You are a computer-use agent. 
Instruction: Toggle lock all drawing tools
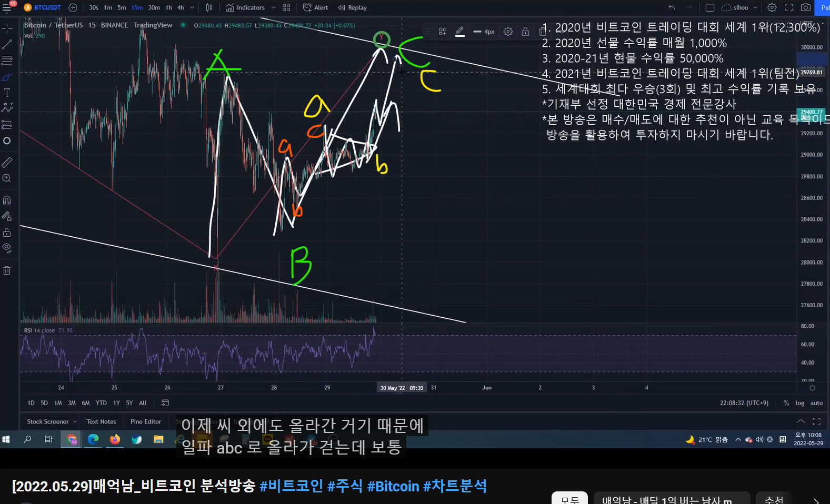tap(7, 232)
